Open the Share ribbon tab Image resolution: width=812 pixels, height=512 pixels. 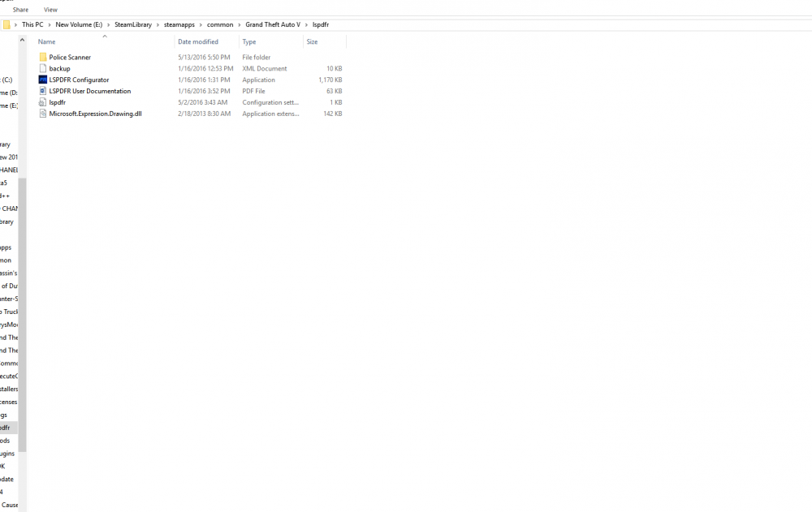pos(21,10)
